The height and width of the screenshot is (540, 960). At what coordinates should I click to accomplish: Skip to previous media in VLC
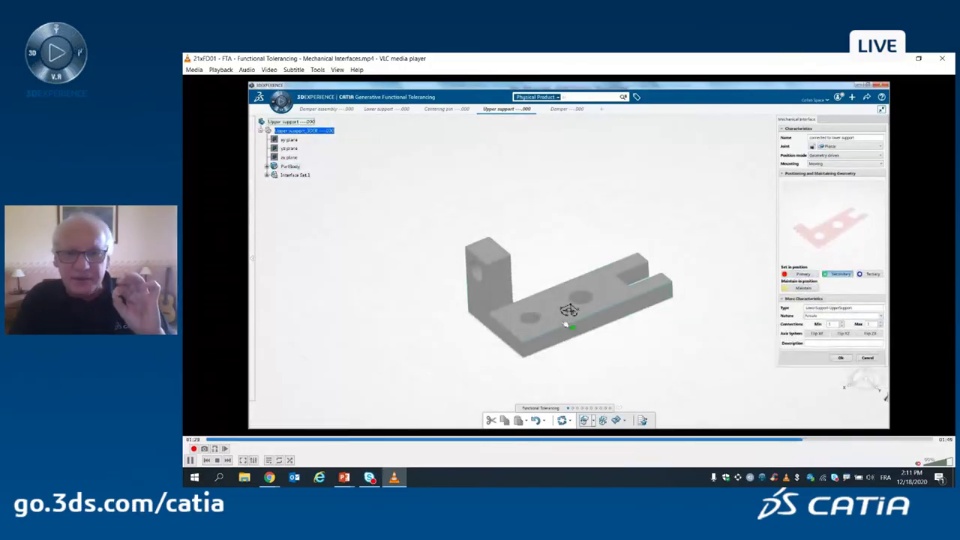click(x=206, y=460)
